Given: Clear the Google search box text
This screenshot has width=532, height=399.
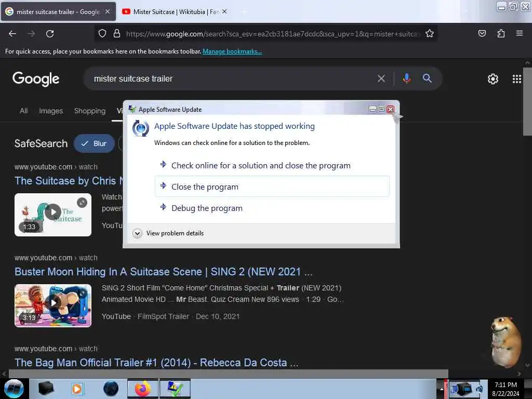Looking at the screenshot, I should tap(381, 79).
